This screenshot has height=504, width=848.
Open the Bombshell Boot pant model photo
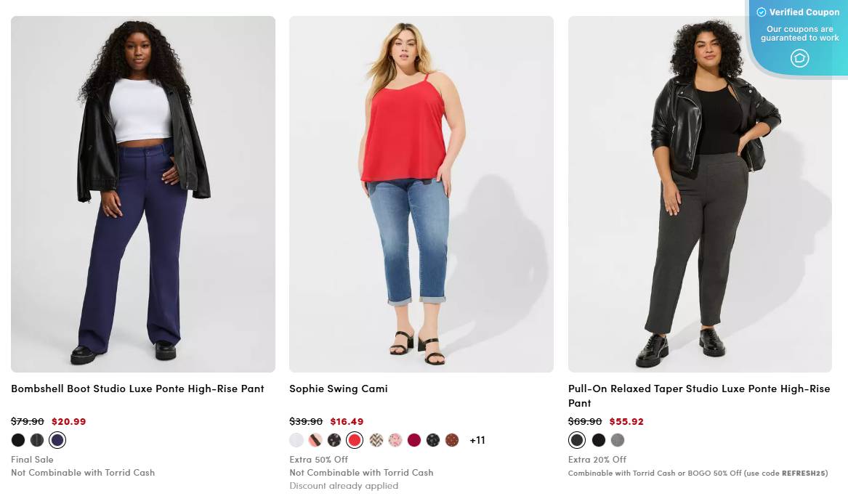[x=142, y=194]
